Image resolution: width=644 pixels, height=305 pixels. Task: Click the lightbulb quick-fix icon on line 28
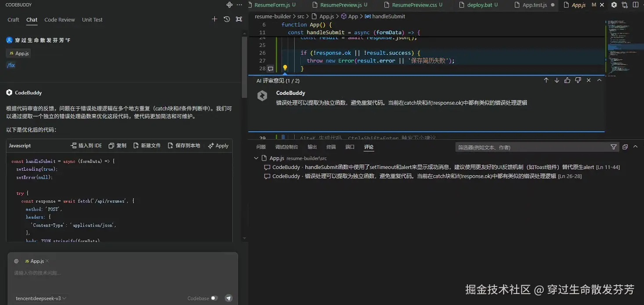pyautogui.click(x=285, y=68)
